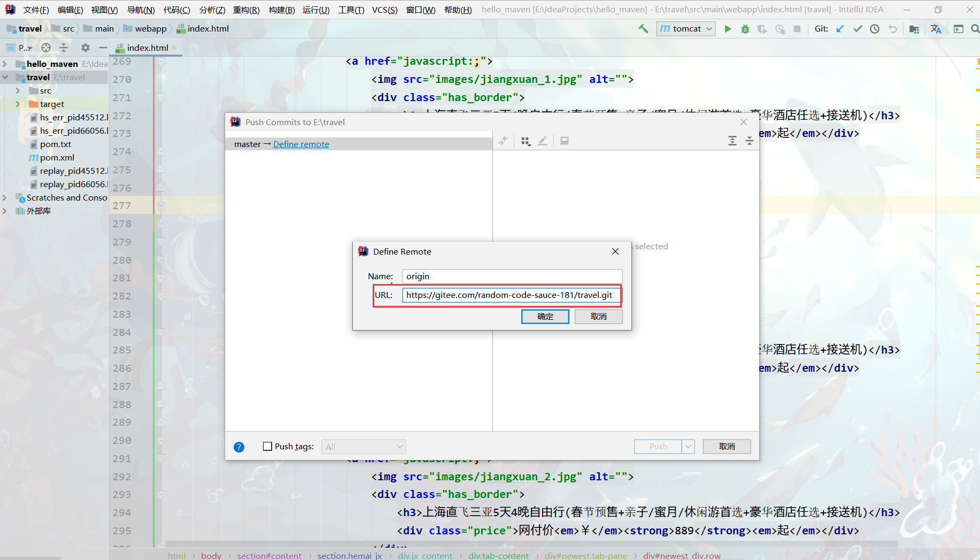The image size is (980, 560).
Task: Select pom.xml in project tree
Action: coord(57,158)
